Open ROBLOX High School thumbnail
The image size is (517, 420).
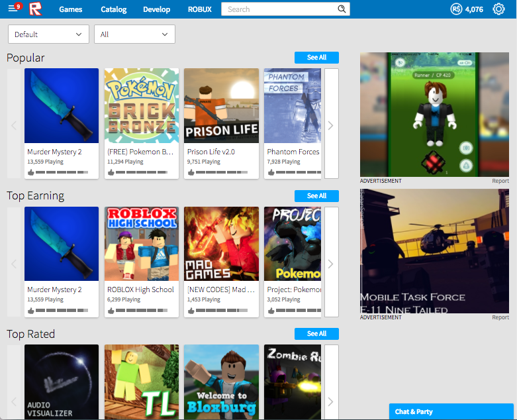142,244
